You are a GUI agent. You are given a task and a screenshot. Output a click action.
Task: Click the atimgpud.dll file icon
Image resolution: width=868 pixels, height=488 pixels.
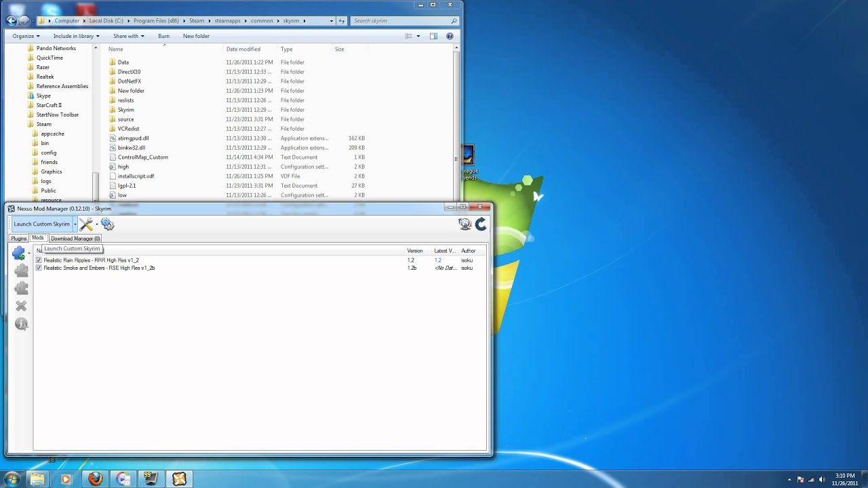pyautogui.click(x=113, y=138)
